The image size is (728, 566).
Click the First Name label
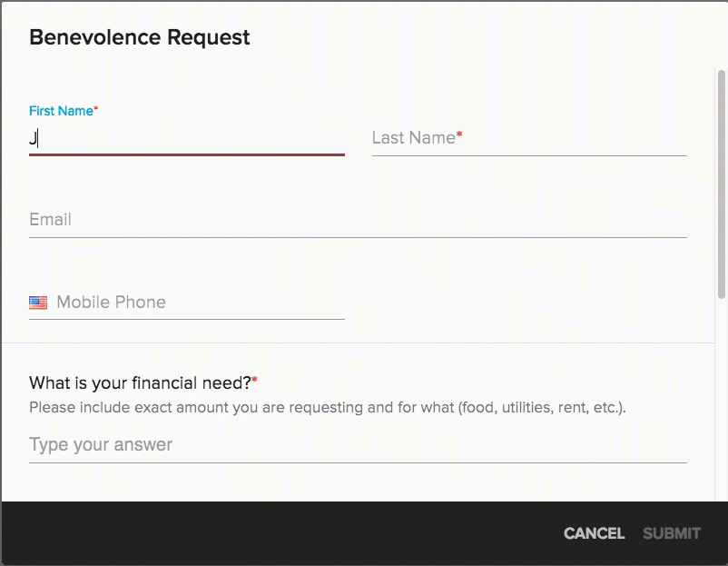coord(59,110)
